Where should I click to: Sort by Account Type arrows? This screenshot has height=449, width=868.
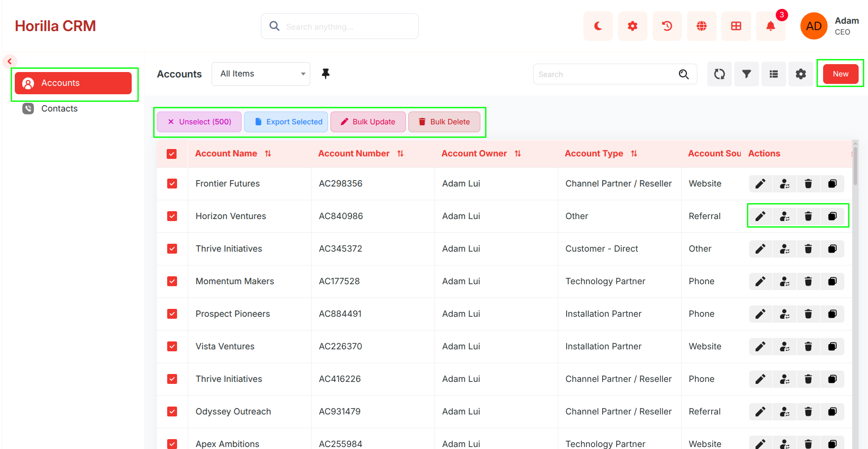634,153
